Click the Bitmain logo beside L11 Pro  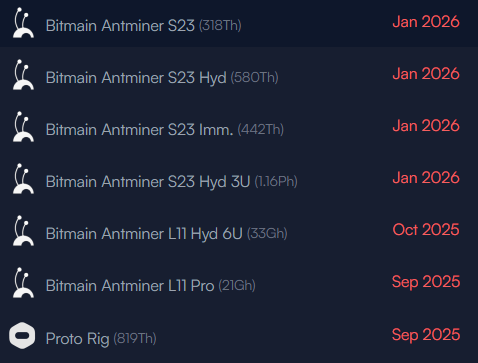coord(23,283)
